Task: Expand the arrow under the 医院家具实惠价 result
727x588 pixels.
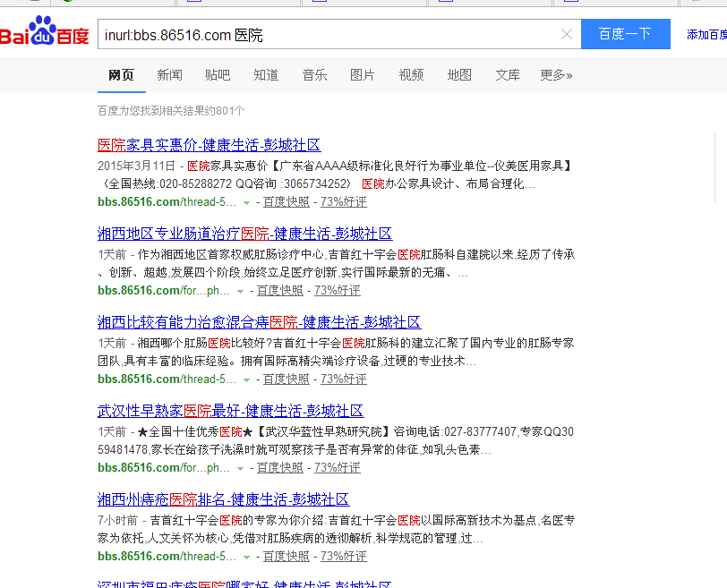Action: [x=247, y=203]
